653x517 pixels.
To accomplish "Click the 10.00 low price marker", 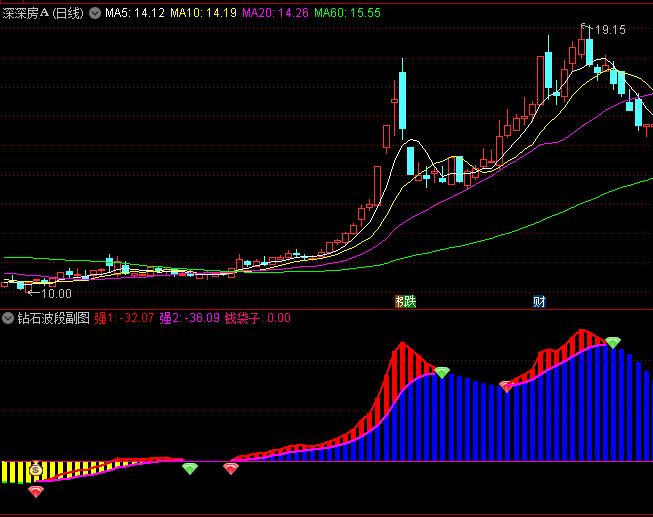I will (56, 294).
